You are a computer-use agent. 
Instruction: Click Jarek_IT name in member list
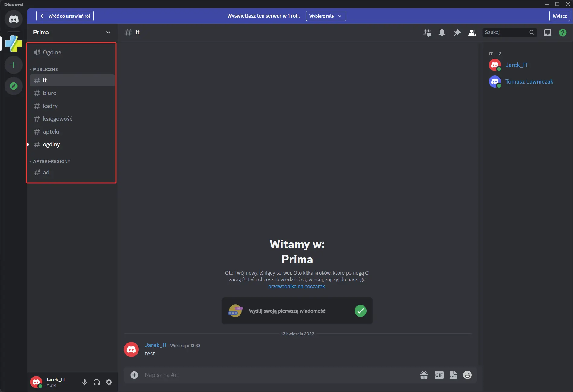coord(517,65)
